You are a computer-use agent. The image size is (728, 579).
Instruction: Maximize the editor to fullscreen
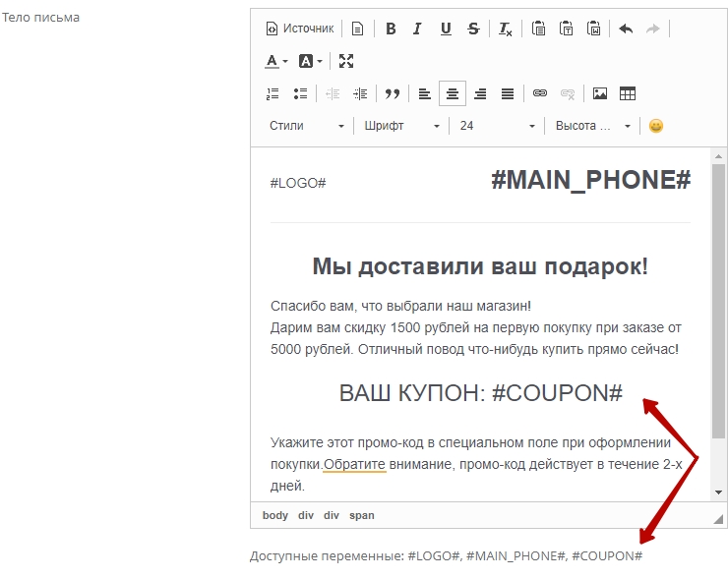[x=346, y=61]
